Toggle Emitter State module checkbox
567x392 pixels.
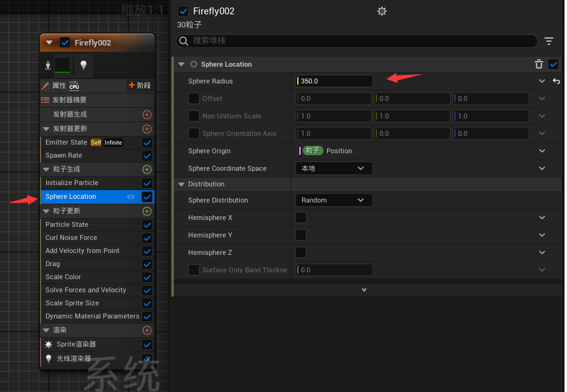pyautogui.click(x=147, y=143)
